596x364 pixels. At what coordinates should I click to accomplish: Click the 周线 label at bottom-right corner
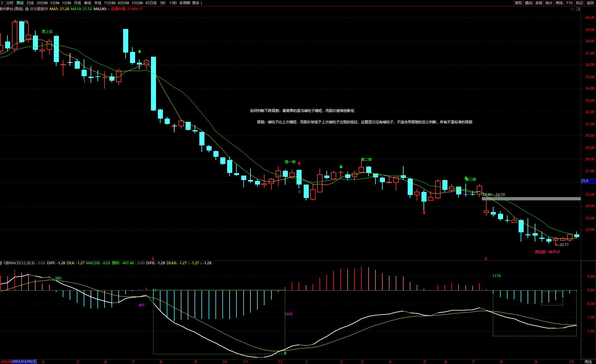click(x=588, y=362)
